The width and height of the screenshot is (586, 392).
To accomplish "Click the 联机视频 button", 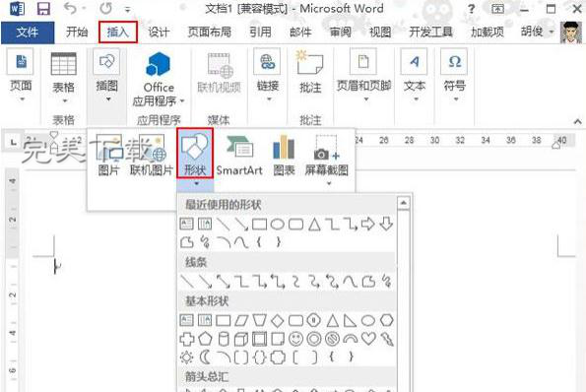I will (219, 73).
